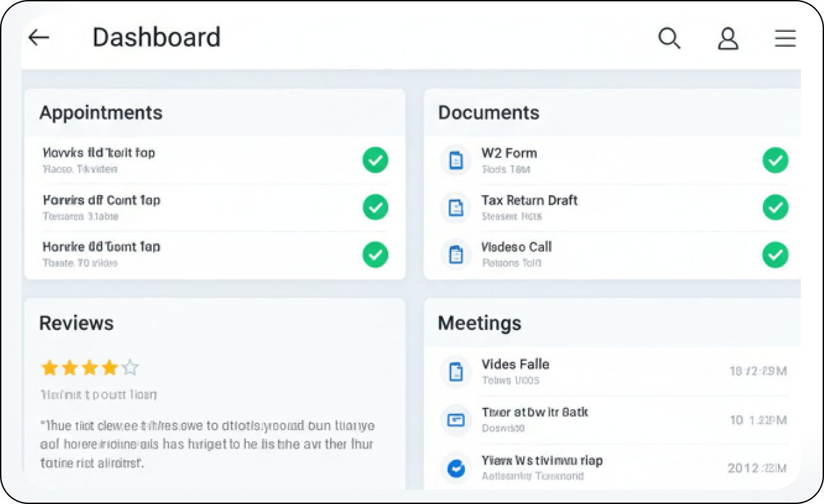The image size is (824, 504).
Task: Open the Appointments section header
Action: 101,112
